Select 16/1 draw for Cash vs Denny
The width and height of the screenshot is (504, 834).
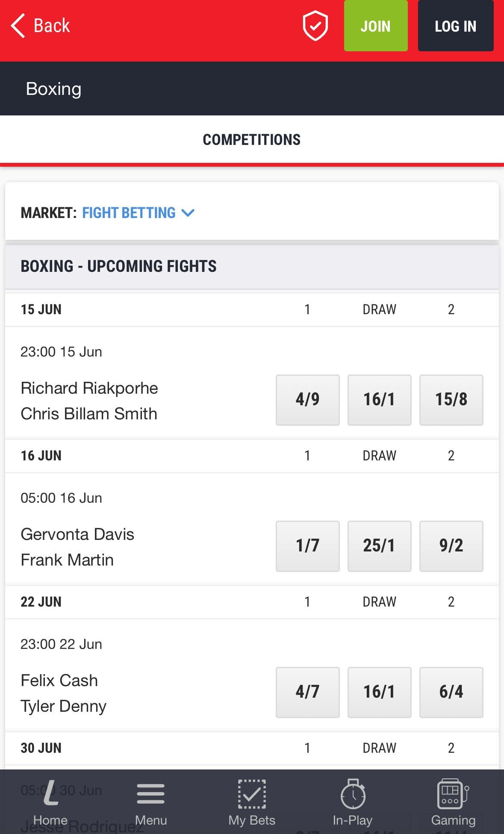[379, 693]
